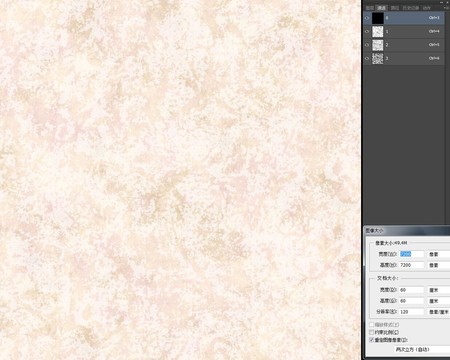The height and width of the screenshot is (360, 450).
Task: Toggle visibility eye of channel 0
Action: tap(367, 18)
